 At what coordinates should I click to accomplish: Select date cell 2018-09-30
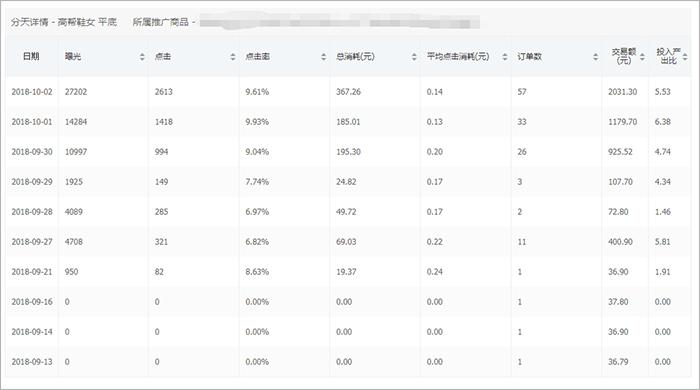tap(32, 152)
